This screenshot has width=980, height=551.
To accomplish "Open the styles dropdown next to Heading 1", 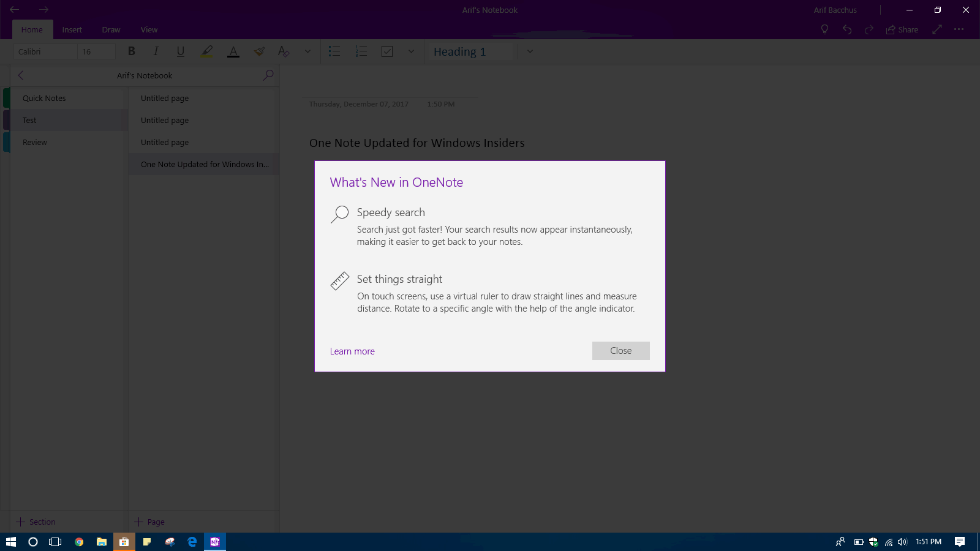I will 530,51.
